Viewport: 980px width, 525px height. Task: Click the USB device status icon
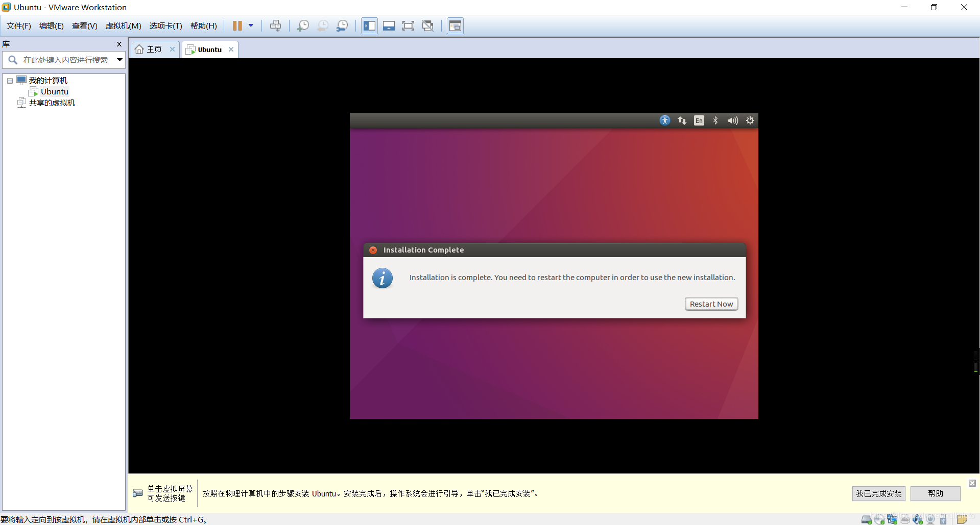[943, 520]
